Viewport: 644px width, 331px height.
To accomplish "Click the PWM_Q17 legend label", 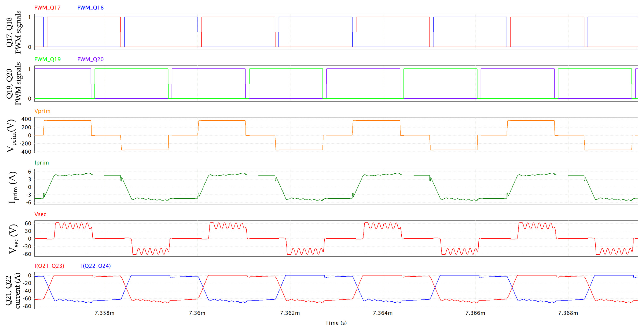I will 48,8.
